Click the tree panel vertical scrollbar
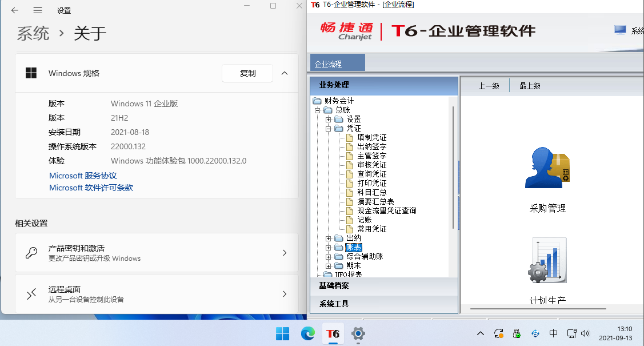The width and height of the screenshot is (644, 346). (x=453, y=168)
